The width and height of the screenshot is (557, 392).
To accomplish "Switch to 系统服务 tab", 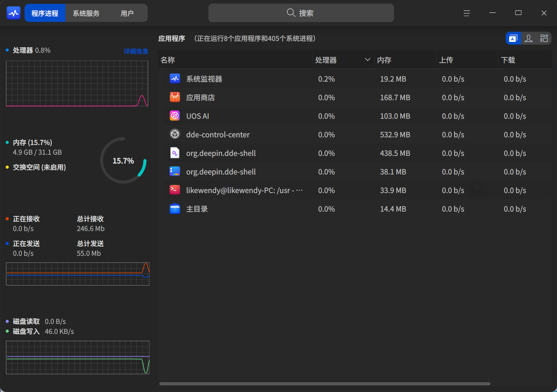I will point(86,13).
